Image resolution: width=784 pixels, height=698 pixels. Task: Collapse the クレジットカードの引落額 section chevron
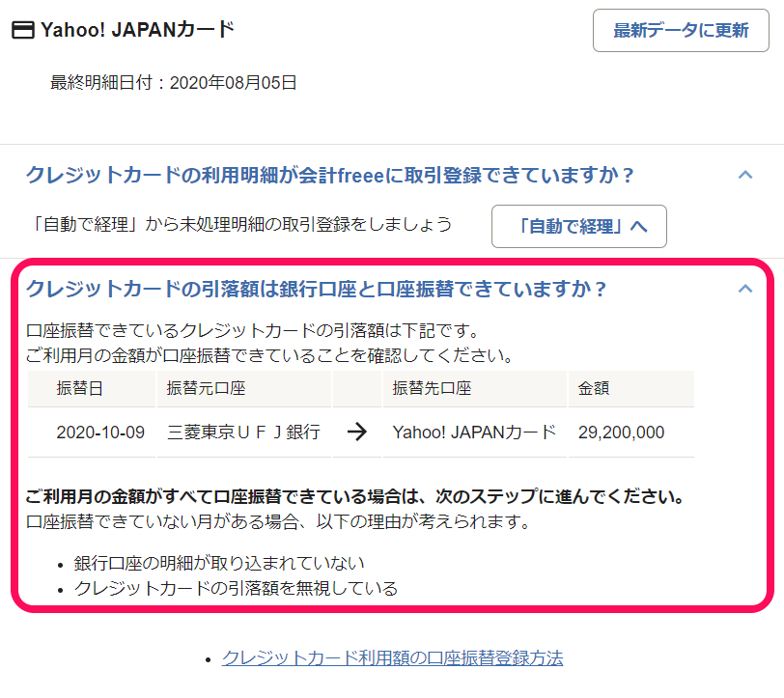pyautogui.click(x=745, y=289)
